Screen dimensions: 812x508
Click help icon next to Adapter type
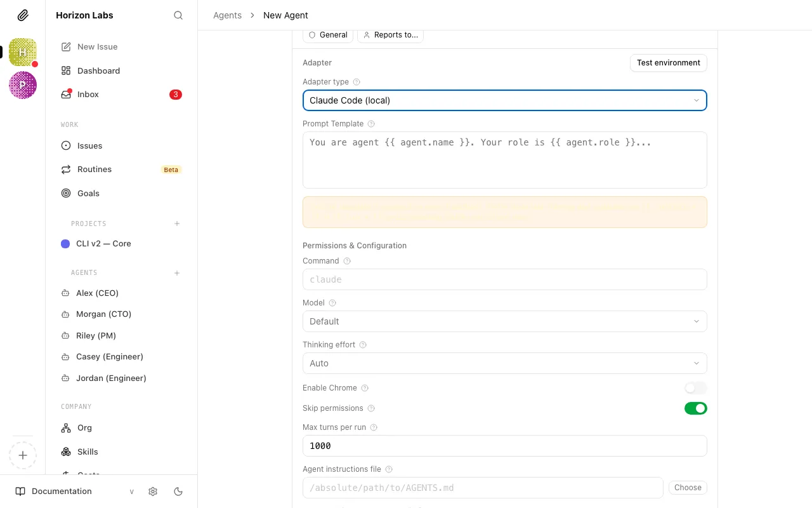click(x=357, y=82)
